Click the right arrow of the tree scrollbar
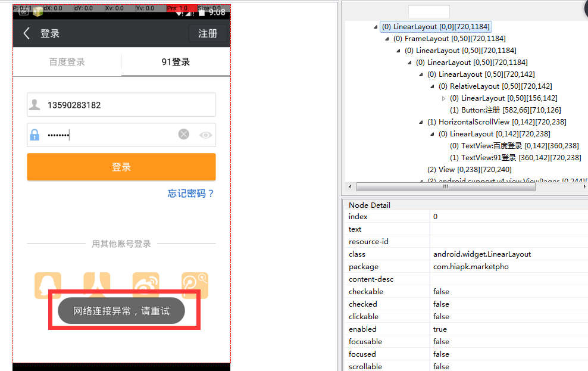 click(584, 186)
